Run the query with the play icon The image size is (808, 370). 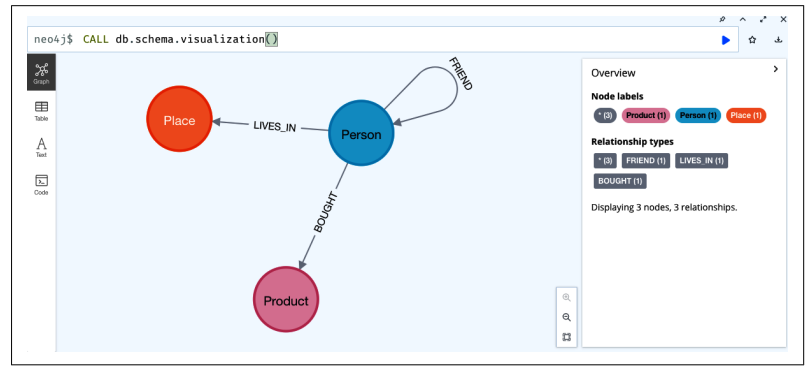pos(726,40)
